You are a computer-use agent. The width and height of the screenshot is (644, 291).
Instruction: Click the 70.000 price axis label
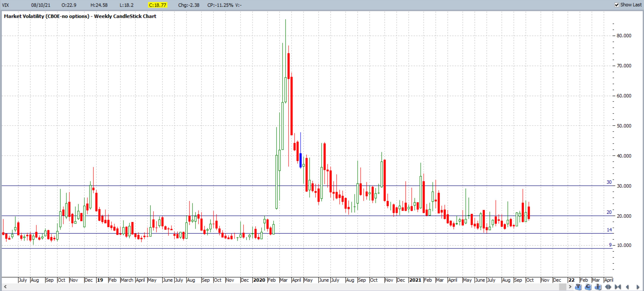(x=624, y=66)
